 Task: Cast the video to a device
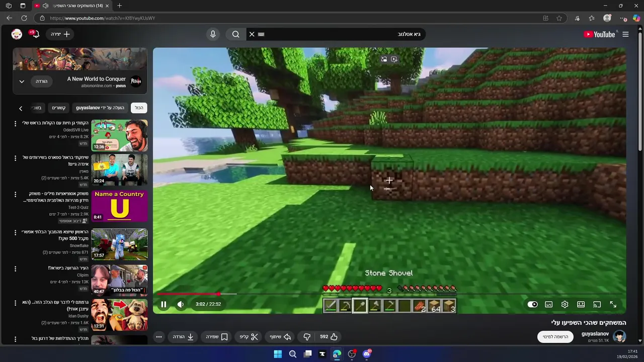point(597,304)
